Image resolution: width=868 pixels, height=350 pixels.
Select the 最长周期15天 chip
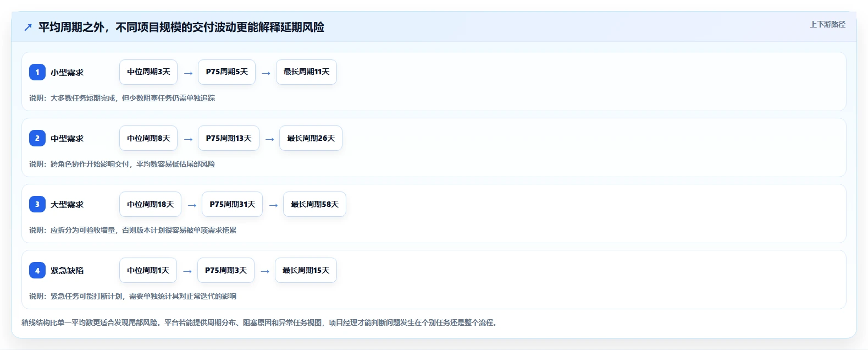(x=306, y=270)
